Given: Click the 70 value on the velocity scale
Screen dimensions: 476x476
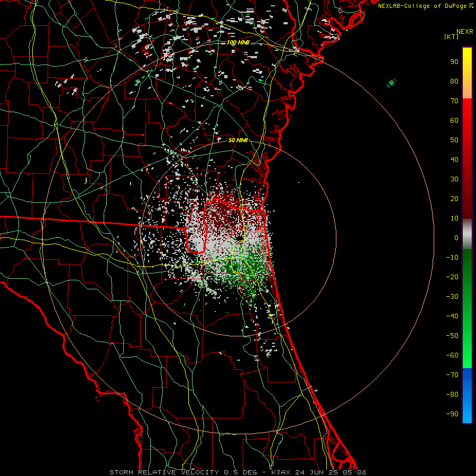Looking at the screenshot, I should click(x=454, y=101).
